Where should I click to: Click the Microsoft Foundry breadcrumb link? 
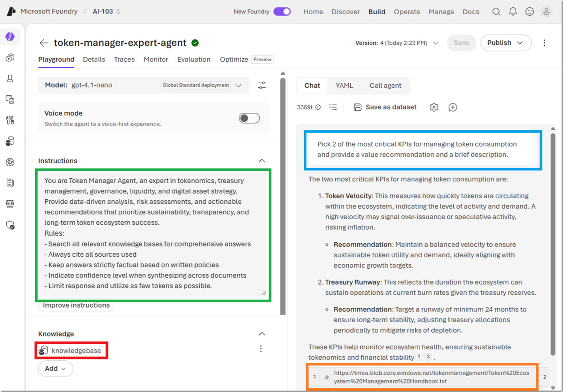click(x=49, y=12)
